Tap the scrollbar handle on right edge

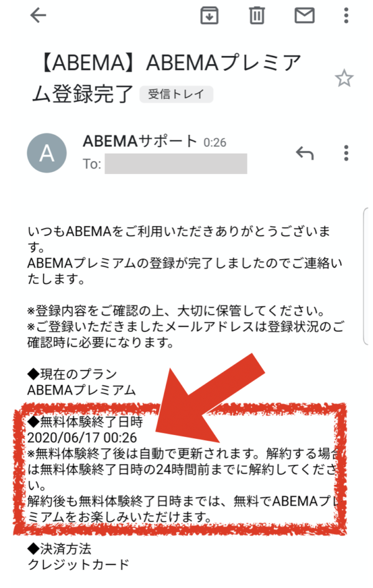pos(366,275)
